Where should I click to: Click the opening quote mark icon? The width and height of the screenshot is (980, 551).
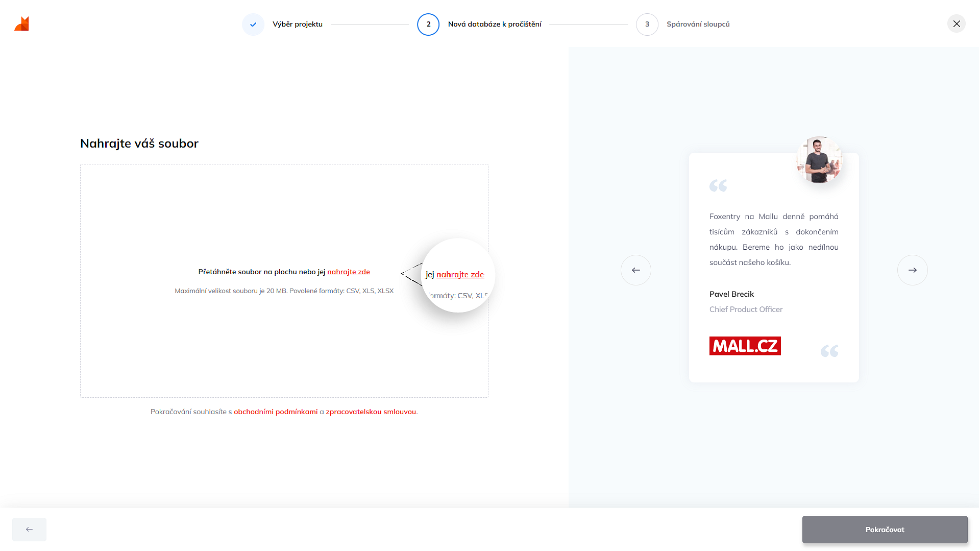pyautogui.click(x=718, y=186)
